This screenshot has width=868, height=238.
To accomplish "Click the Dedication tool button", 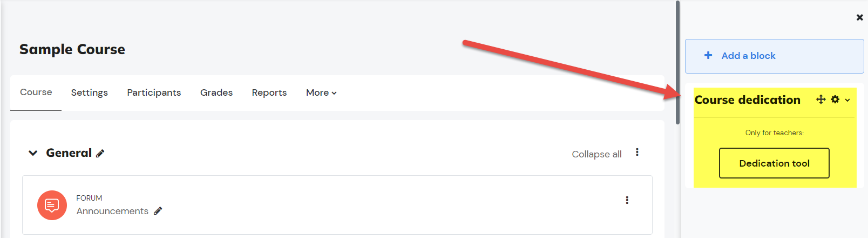I will (x=774, y=163).
